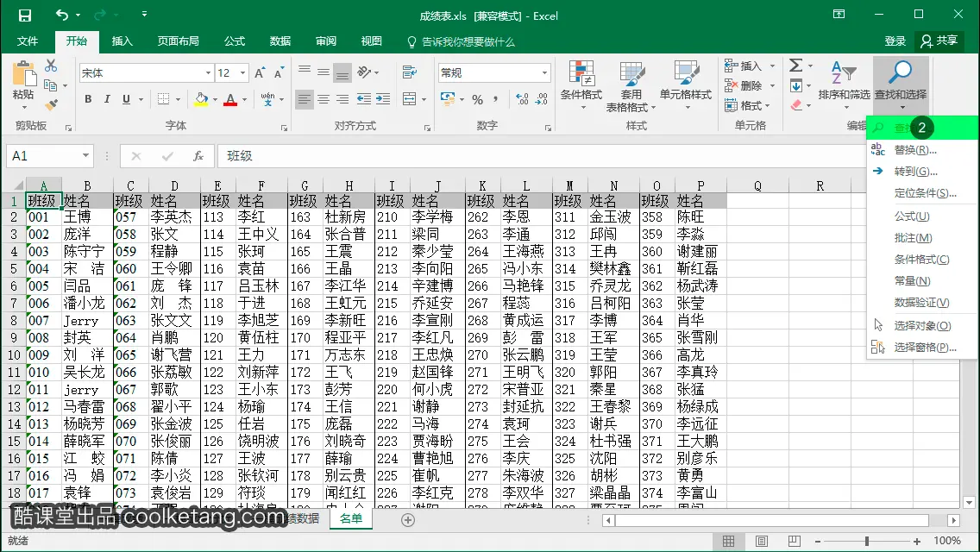Viewport: 980px width, 552px height.
Task: Open Sort and Filter 排序和筛选
Action: pyautogui.click(x=844, y=85)
